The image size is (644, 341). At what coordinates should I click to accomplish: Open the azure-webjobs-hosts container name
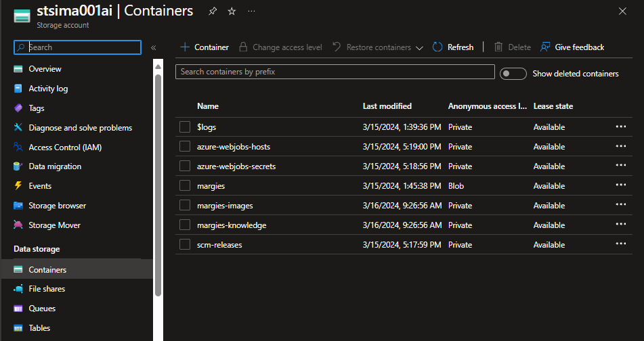point(234,147)
